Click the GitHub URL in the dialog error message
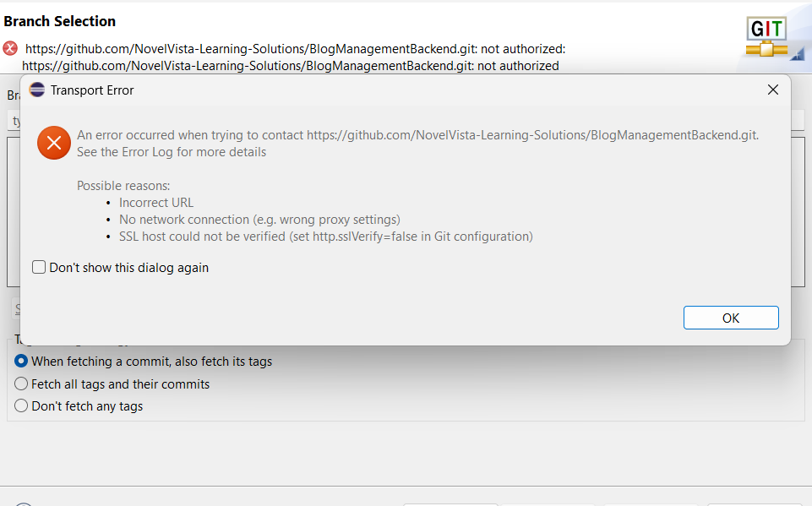 point(531,135)
